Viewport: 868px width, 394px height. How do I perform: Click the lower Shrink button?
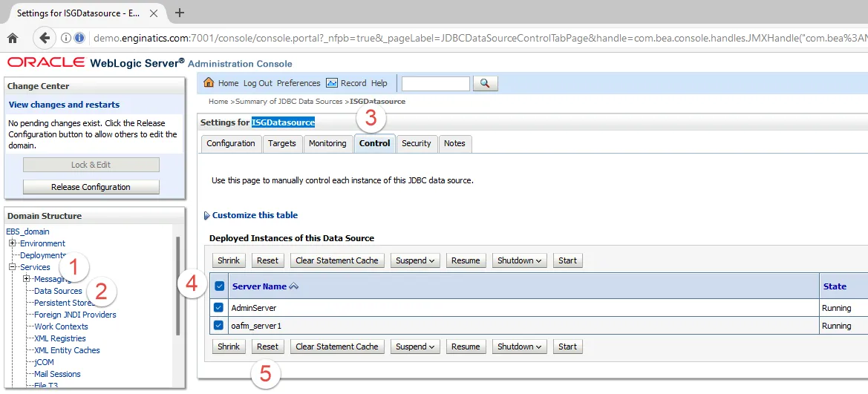pos(229,347)
